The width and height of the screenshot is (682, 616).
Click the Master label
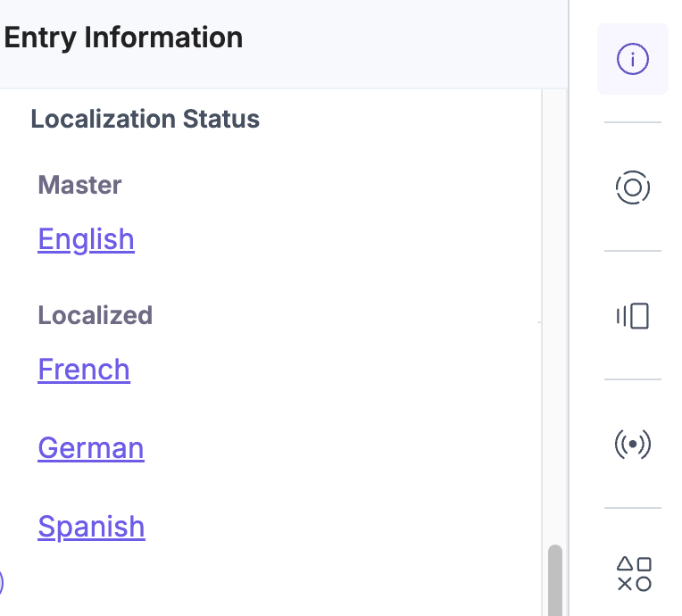79,185
